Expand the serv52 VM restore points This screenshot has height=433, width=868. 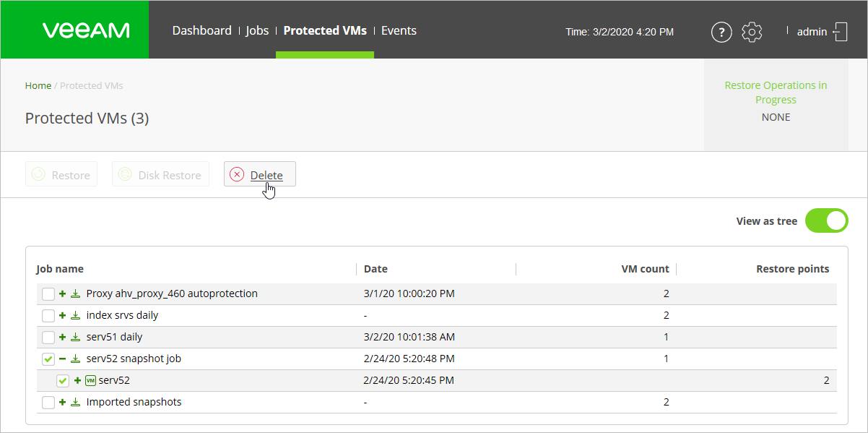click(77, 380)
